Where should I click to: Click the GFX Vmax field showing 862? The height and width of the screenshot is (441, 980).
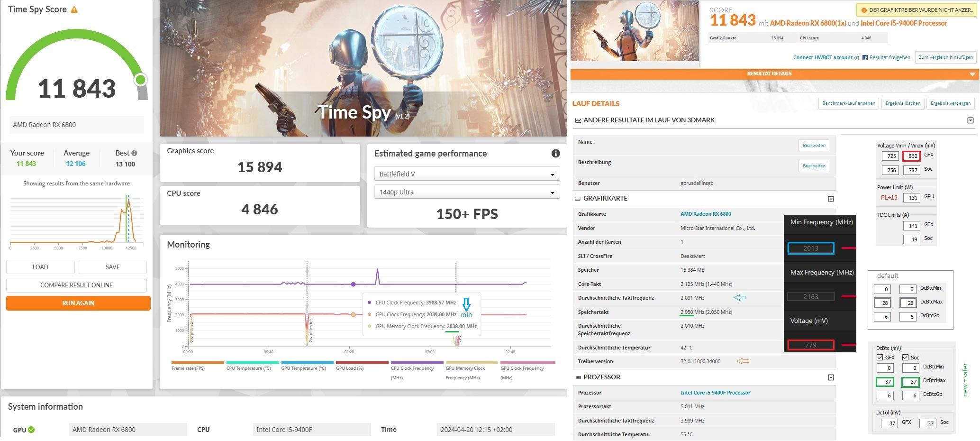[911, 156]
